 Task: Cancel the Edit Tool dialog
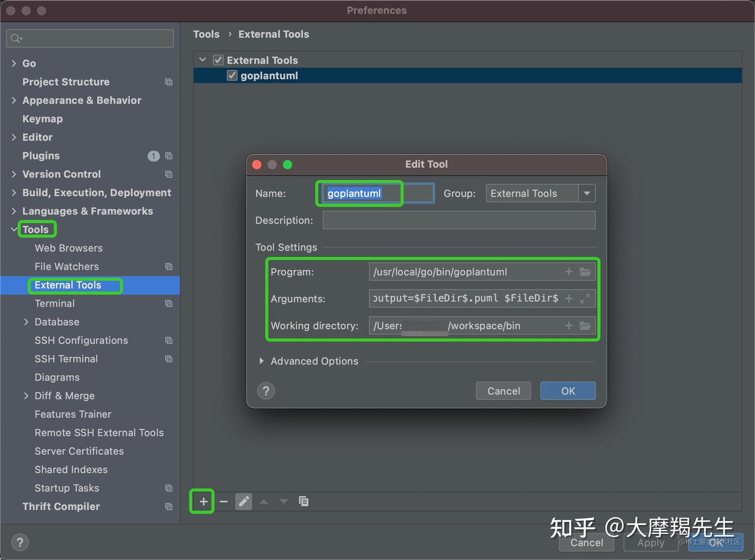pyautogui.click(x=503, y=391)
